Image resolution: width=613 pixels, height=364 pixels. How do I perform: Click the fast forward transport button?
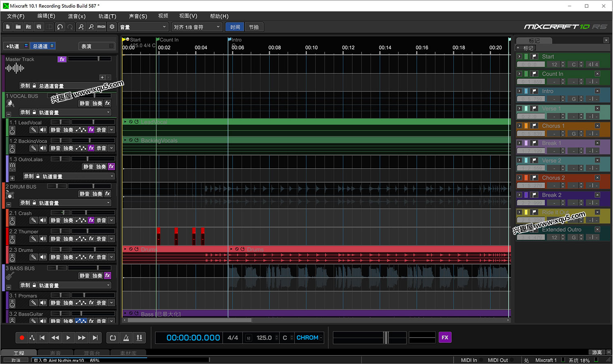81,337
